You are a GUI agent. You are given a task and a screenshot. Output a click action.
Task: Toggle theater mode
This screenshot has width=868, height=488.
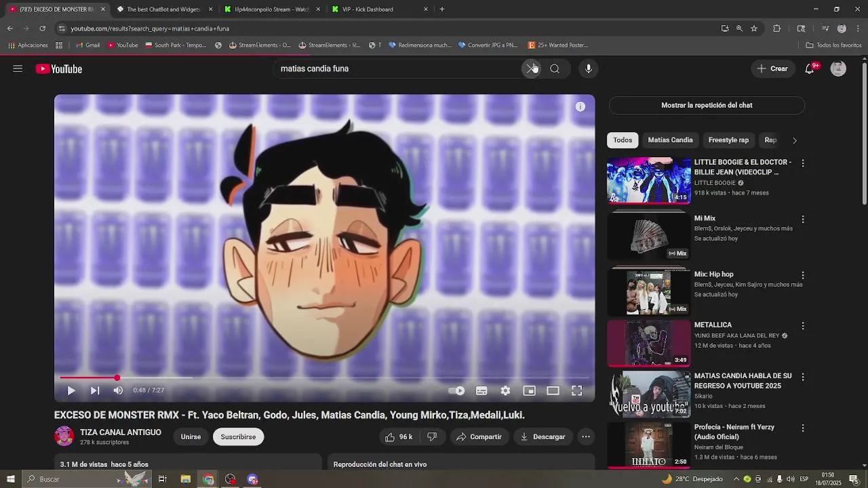point(553,390)
